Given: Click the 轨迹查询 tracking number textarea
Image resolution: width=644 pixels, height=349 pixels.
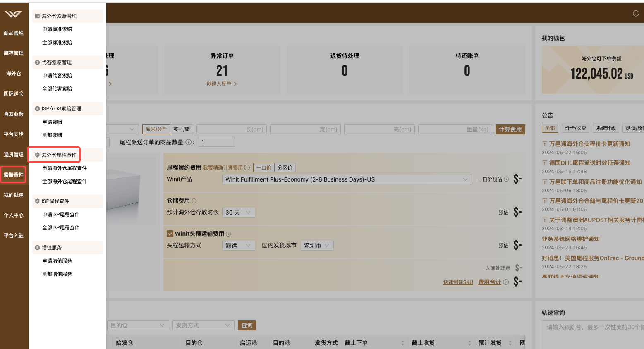Looking at the screenshot, I should coord(593,335).
